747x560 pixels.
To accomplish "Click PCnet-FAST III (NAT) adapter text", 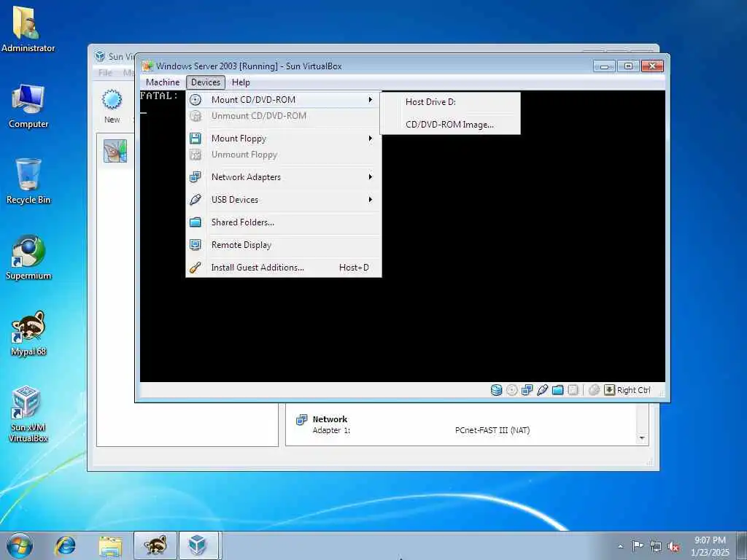I will coord(492,430).
